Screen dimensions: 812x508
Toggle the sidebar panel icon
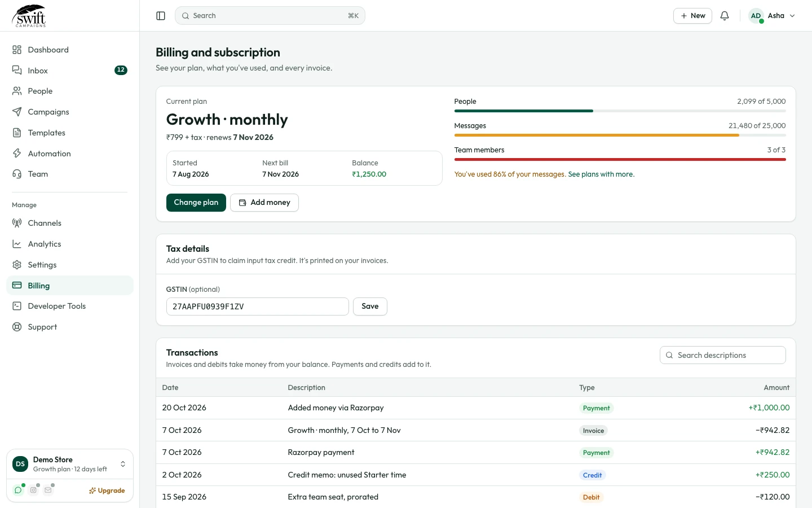point(161,16)
